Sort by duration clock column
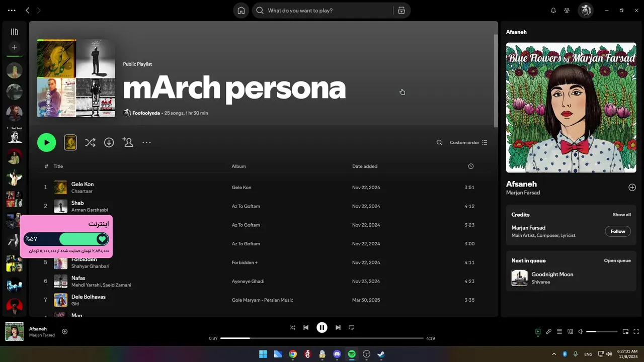The image size is (644, 362). tap(470, 166)
